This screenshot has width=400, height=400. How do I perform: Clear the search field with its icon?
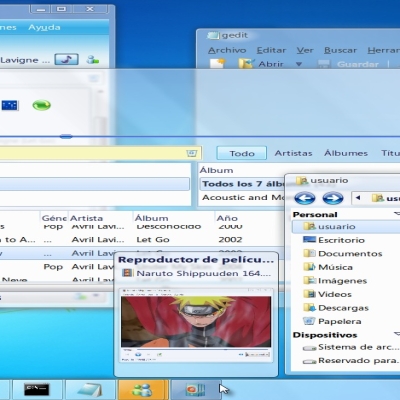[x=191, y=153]
